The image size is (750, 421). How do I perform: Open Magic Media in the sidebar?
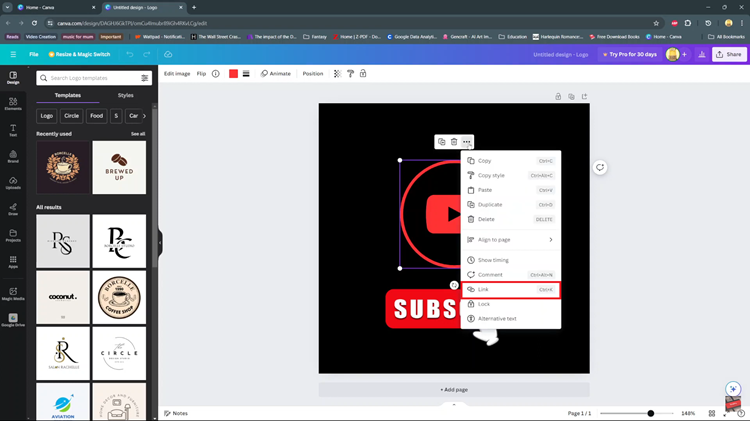[x=13, y=294]
